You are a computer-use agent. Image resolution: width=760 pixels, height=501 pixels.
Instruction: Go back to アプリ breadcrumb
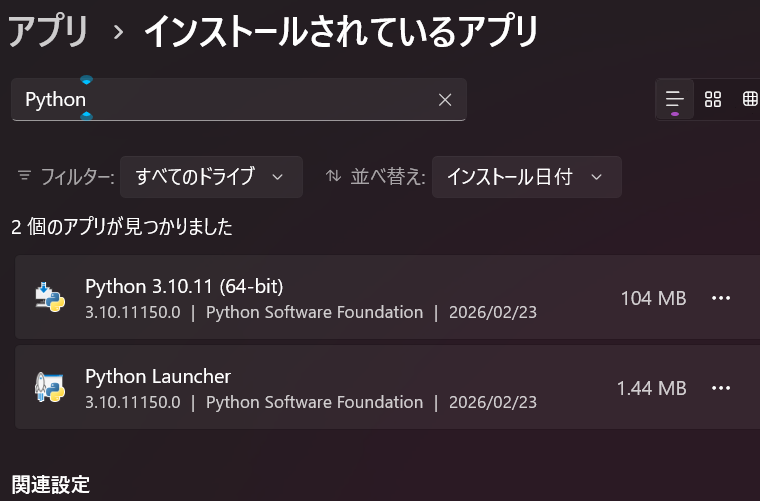[x=48, y=32]
